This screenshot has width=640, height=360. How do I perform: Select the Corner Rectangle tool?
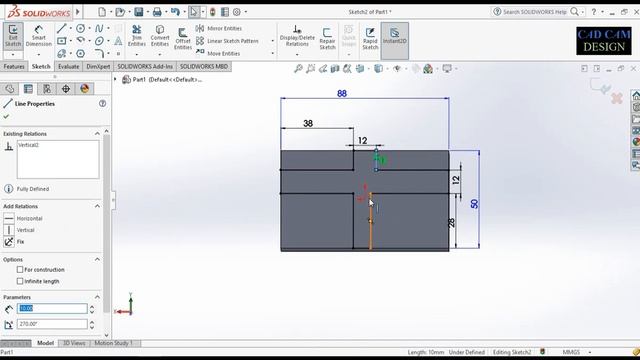click(x=62, y=41)
